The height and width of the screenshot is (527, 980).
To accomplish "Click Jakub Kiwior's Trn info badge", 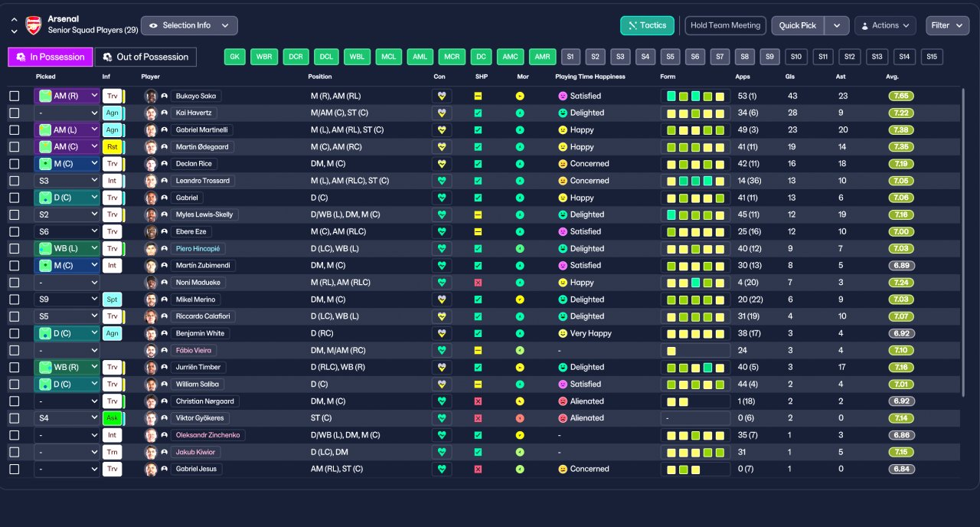I will (113, 452).
